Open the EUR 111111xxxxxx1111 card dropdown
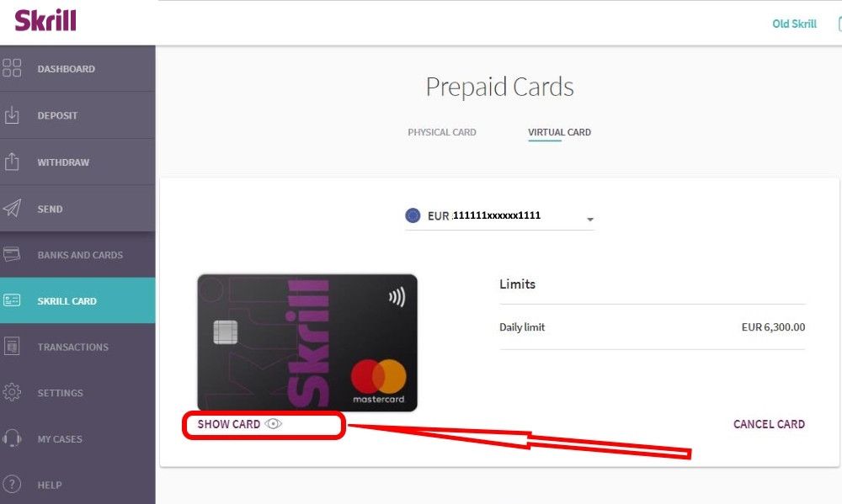Image resolution: width=842 pixels, height=504 pixels. tap(499, 215)
